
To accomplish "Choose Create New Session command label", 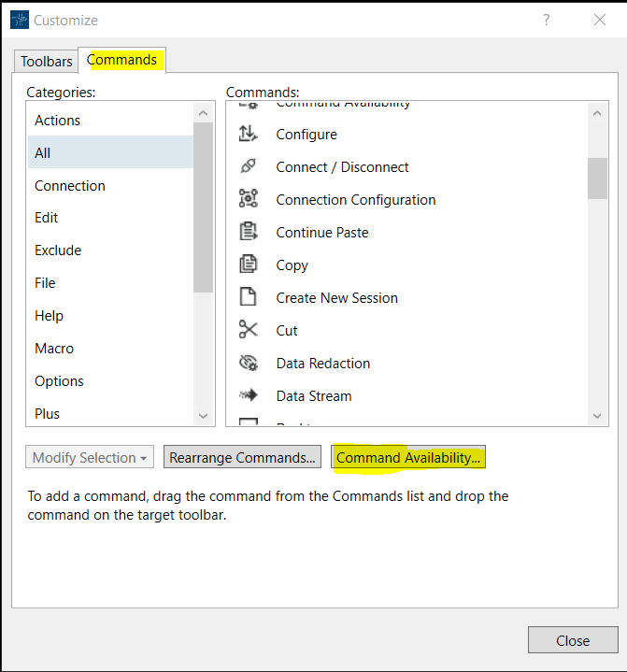I will [336, 298].
